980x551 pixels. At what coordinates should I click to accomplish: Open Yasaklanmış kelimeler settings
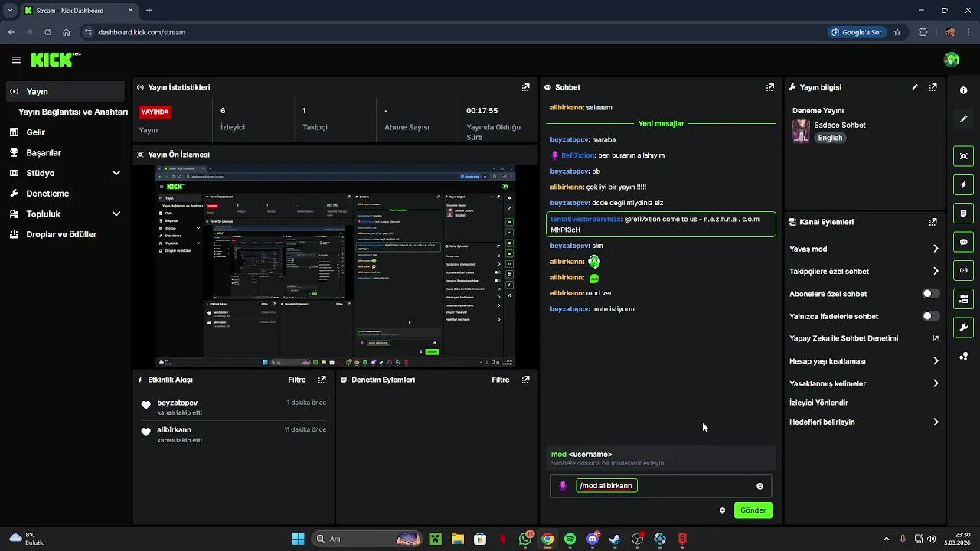point(864,383)
